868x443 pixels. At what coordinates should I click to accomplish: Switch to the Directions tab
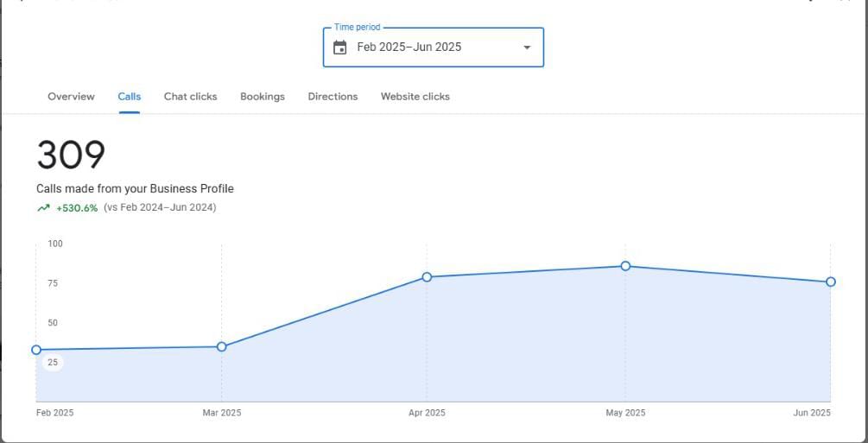pos(333,97)
